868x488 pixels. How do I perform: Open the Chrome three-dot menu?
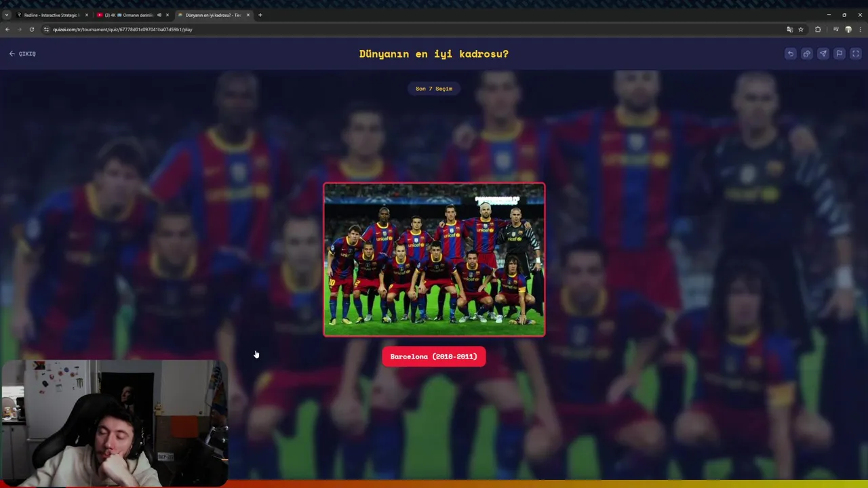861,29
